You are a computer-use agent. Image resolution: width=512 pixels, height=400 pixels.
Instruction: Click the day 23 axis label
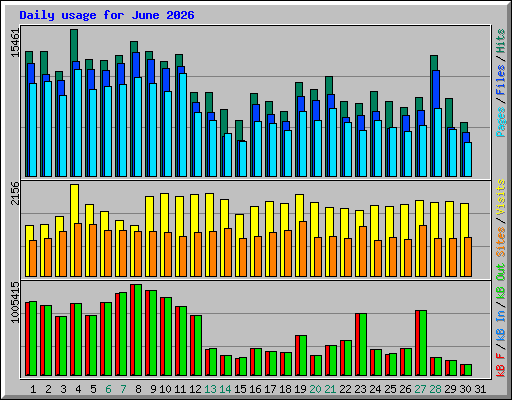coord(360,389)
